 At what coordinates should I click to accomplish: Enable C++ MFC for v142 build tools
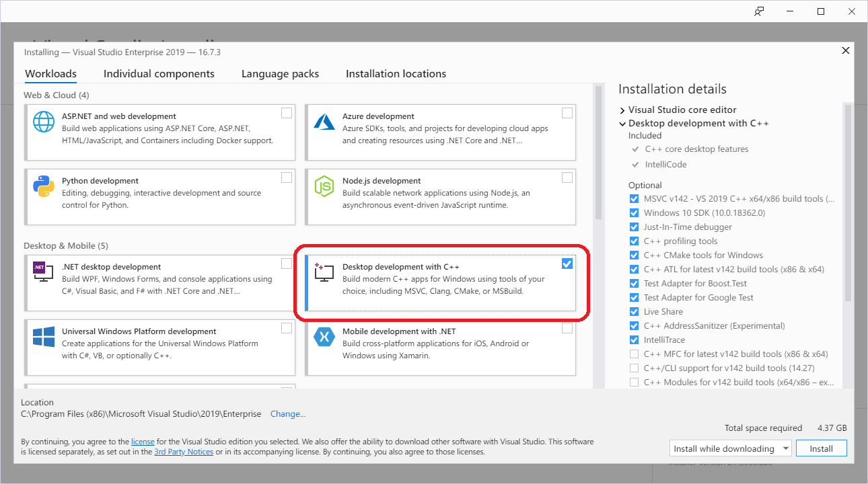click(634, 354)
